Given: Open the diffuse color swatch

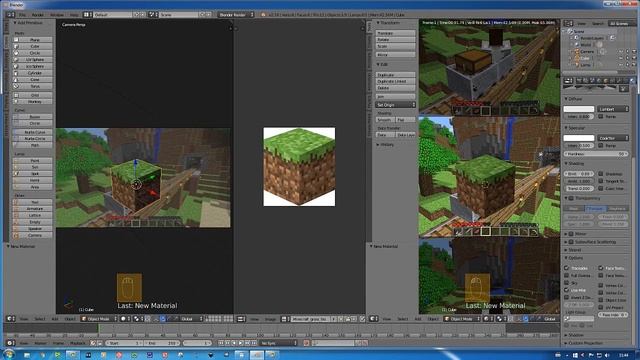Looking at the screenshot, I should tap(579, 109).
